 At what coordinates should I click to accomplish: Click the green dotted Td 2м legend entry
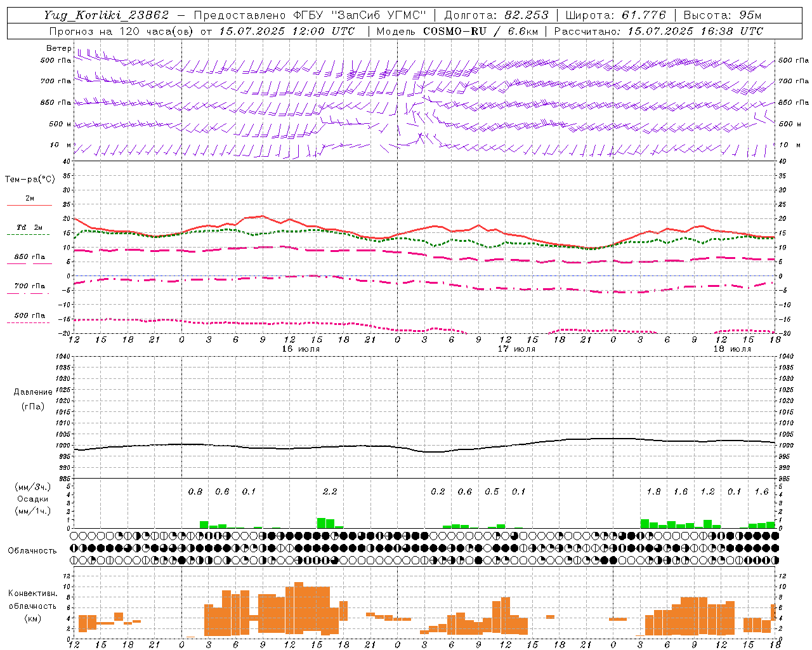(x=29, y=229)
